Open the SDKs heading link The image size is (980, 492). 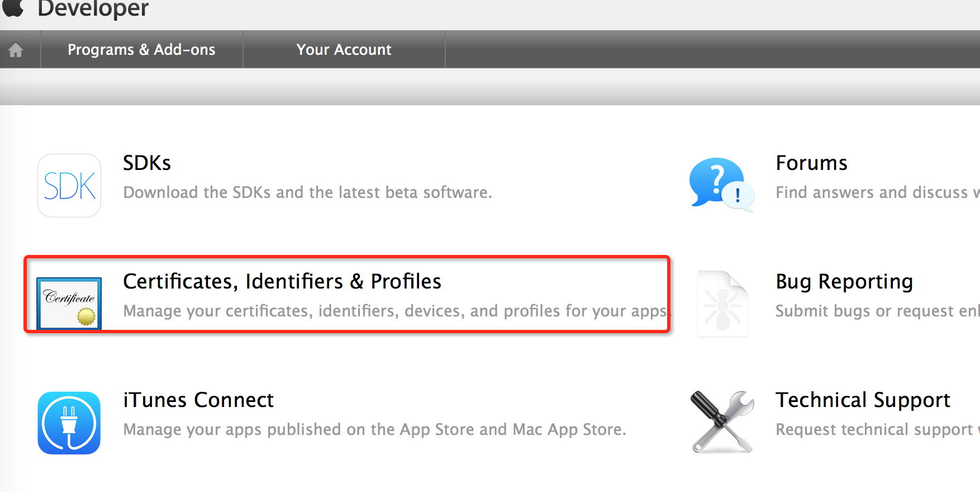click(147, 163)
